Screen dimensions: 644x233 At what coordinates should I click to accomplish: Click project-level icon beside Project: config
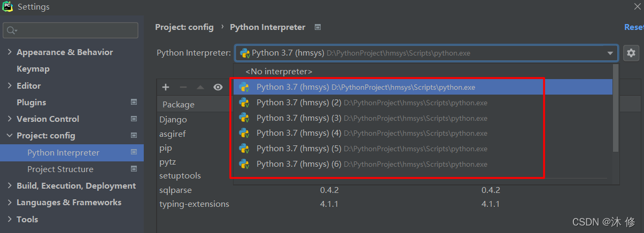(134, 136)
